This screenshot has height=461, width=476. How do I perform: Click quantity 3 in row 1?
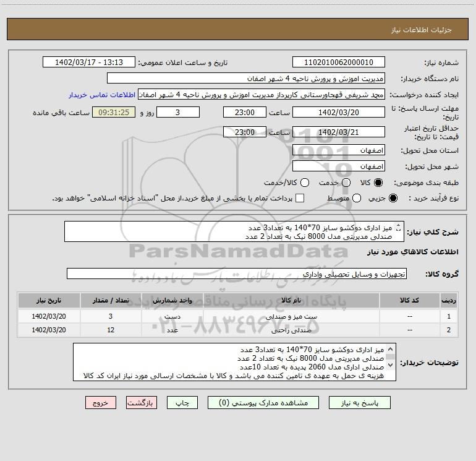point(111,316)
